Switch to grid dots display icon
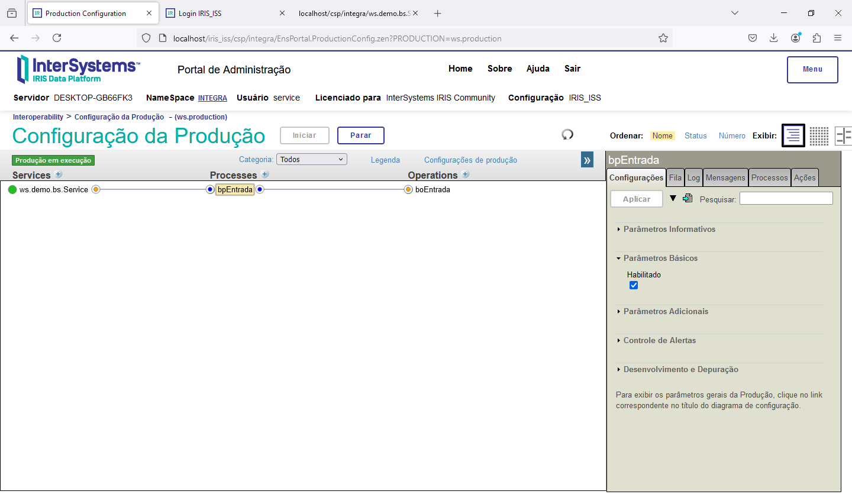Image resolution: width=852 pixels, height=504 pixels. click(819, 135)
